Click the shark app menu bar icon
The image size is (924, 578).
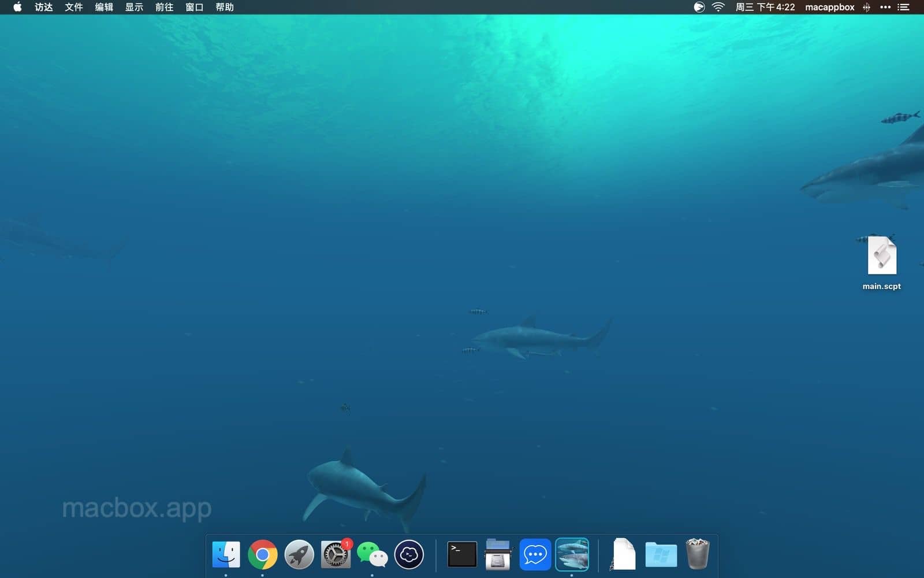(699, 7)
